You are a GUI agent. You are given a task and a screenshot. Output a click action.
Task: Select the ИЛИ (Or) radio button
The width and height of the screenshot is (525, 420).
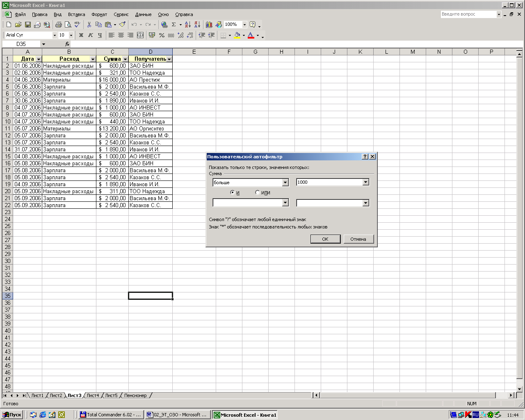[257, 192]
